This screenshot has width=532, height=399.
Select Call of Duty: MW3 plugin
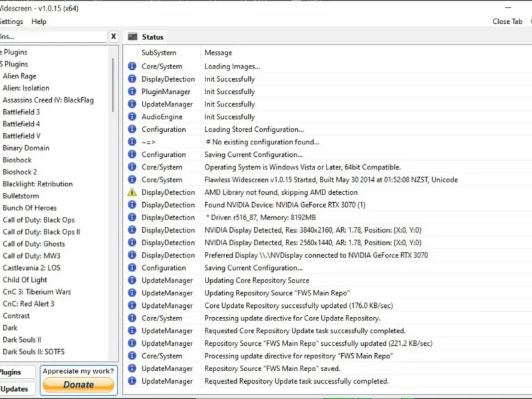pos(31,256)
